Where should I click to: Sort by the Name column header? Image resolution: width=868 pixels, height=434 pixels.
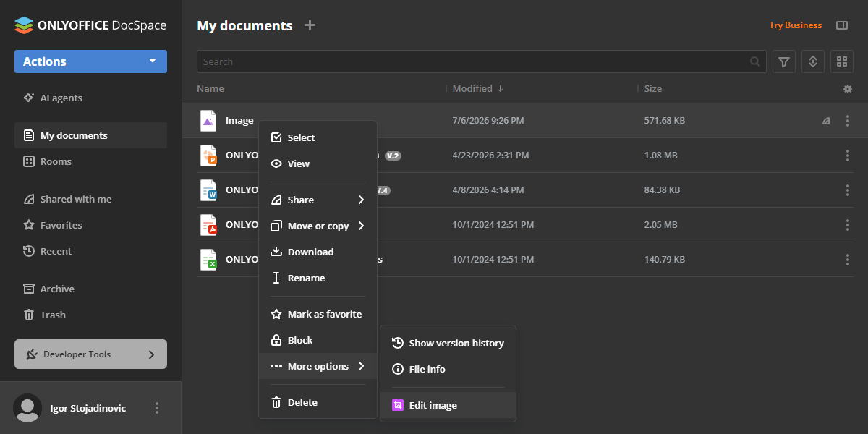click(x=210, y=88)
